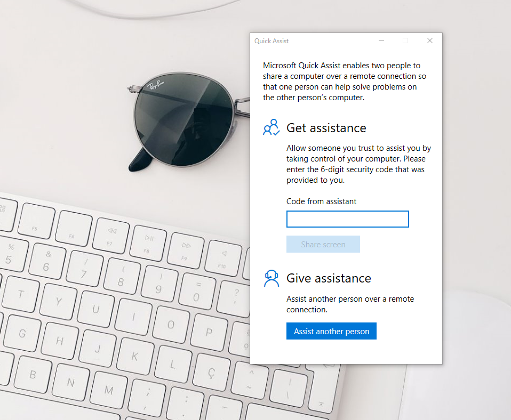Click the Get assistance heading
The height and width of the screenshot is (420, 511).
point(326,128)
